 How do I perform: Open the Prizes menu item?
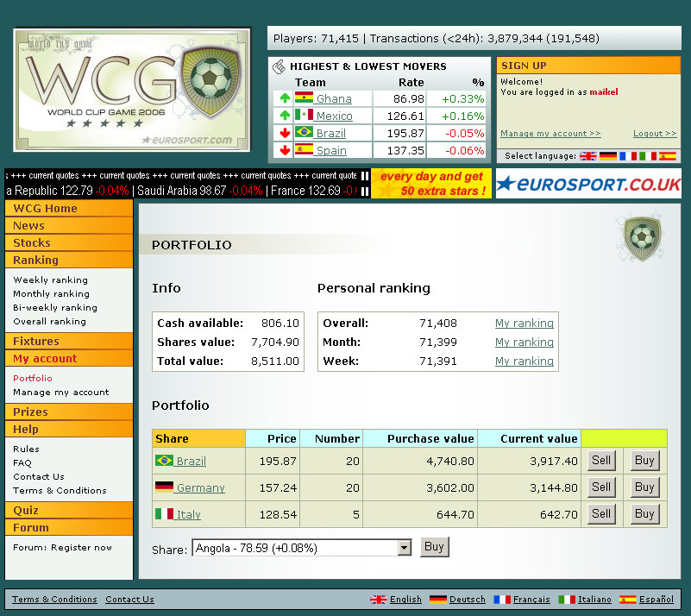(x=69, y=412)
